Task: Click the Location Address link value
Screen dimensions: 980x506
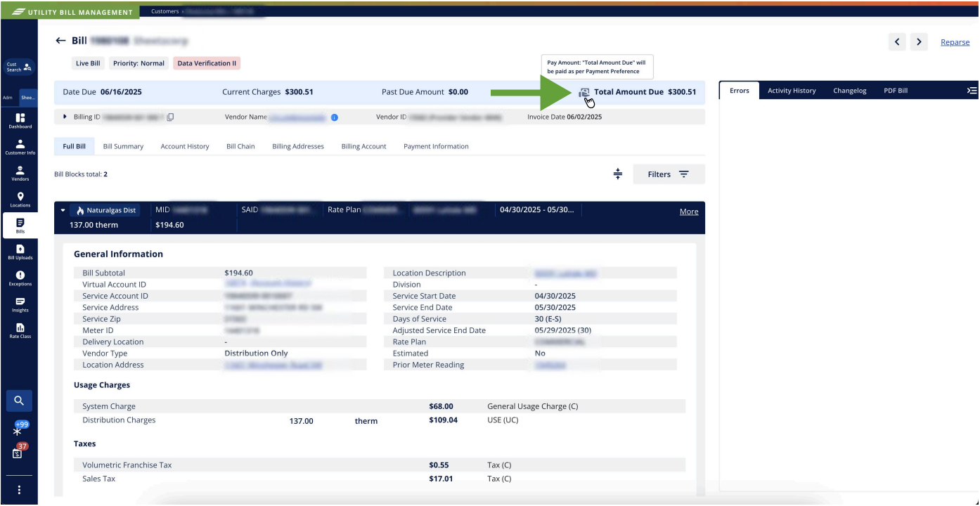Action: tap(273, 365)
